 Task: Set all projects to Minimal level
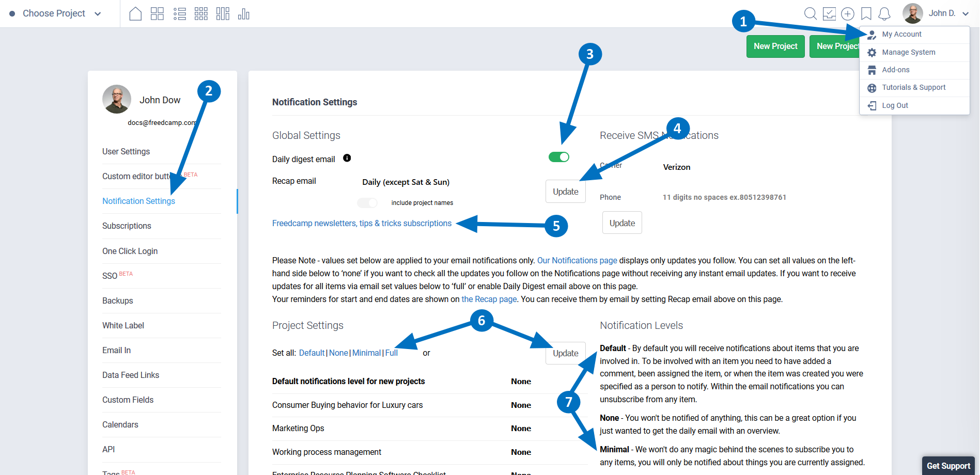tap(366, 353)
